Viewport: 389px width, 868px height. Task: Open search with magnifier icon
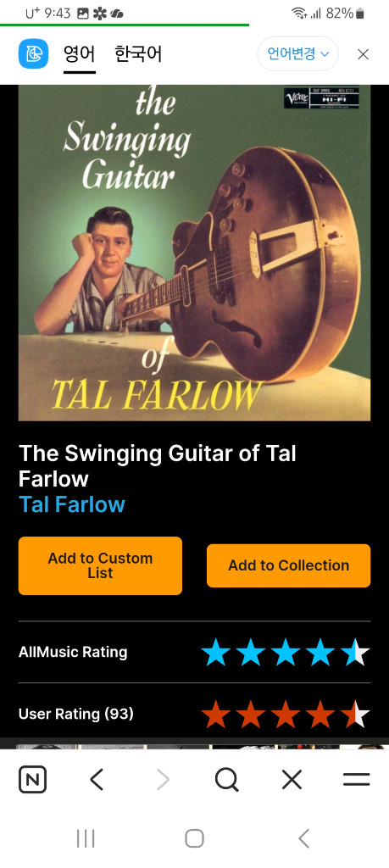click(x=227, y=780)
